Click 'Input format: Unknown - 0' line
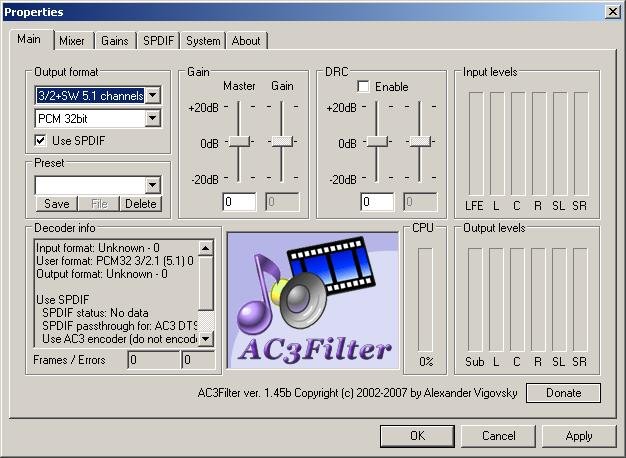Image resolution: width=626 pixels, height=458 pixels. (98, 248)
